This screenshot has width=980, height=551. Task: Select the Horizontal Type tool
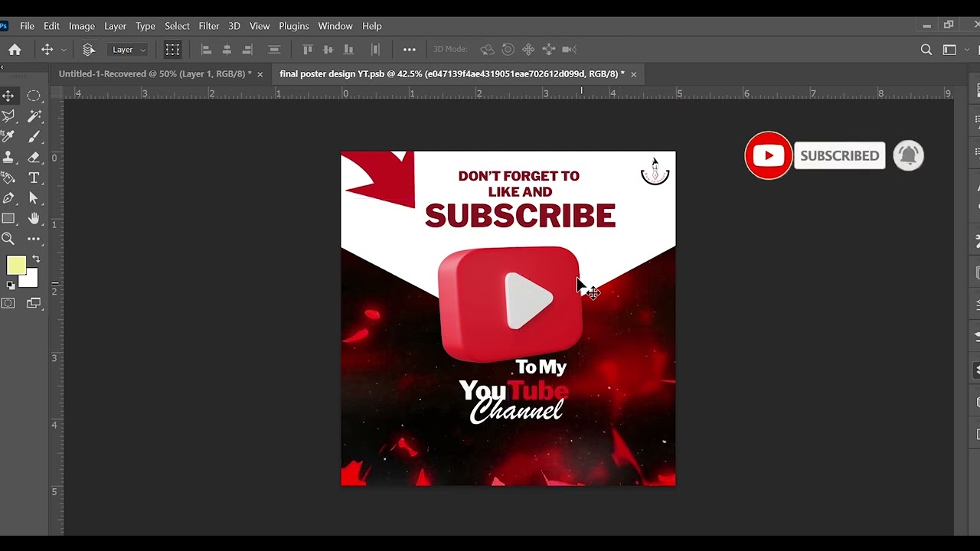click(34, 178)
